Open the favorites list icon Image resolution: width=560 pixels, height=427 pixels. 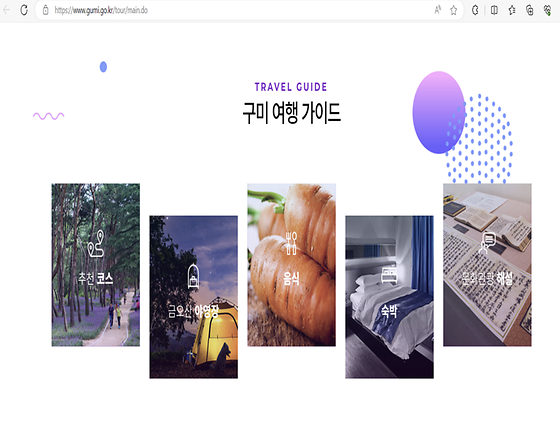512,10
